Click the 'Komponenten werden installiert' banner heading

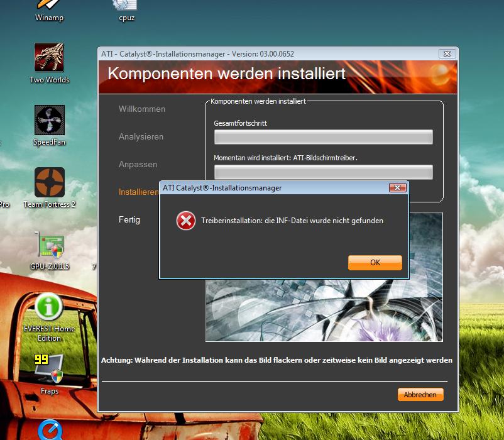226,74
